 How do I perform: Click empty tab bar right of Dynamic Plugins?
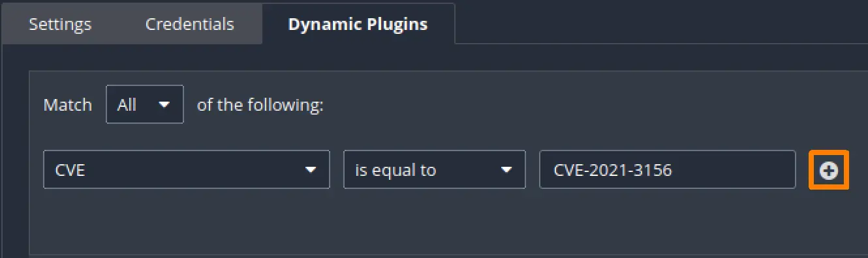pyautogui.click(x=659, y=23)
